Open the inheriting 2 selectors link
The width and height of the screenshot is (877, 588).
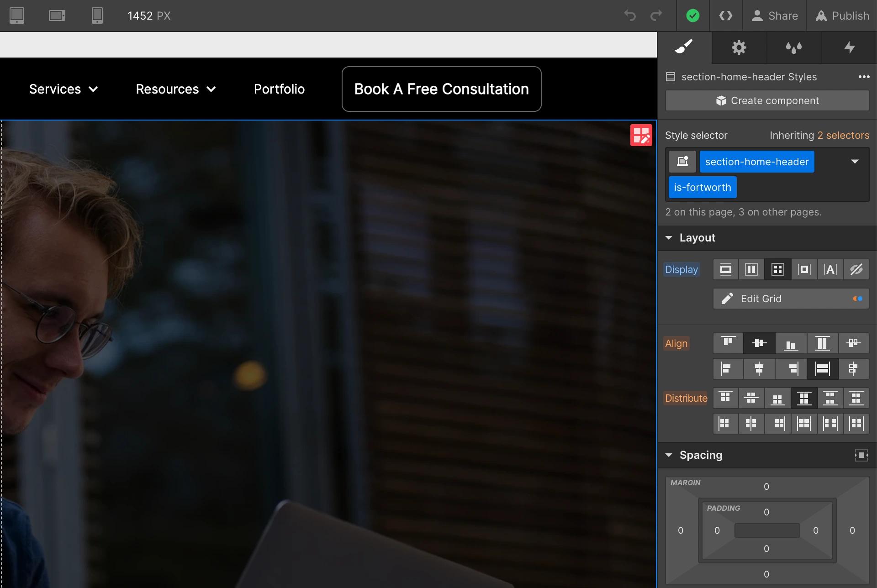click(x=843, y=135)
